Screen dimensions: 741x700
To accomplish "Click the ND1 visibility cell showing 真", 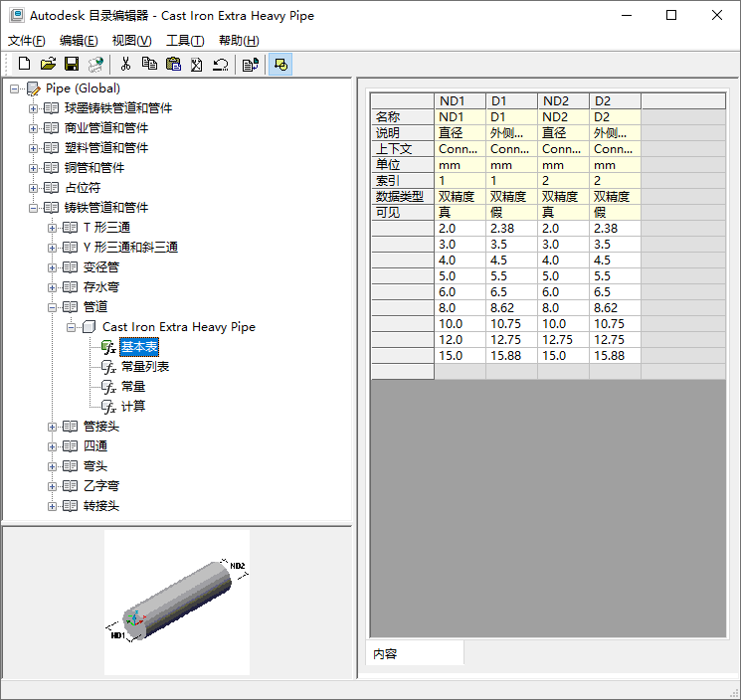I will pos(460,213).
